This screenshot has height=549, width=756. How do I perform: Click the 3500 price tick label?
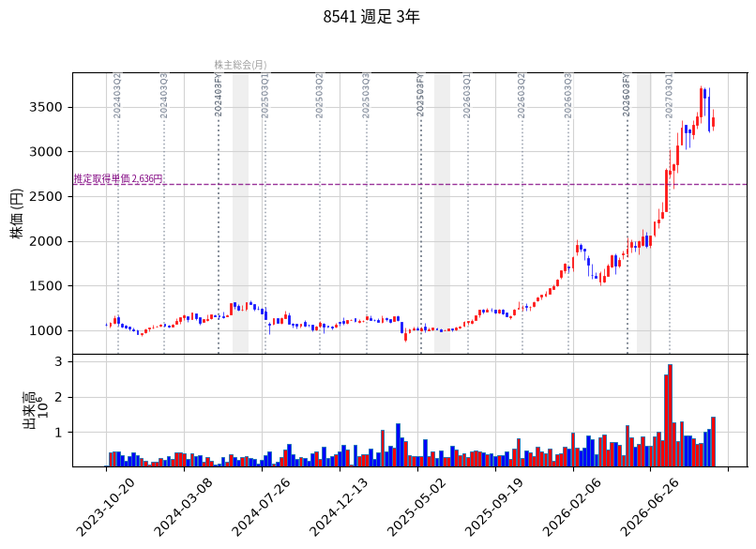coord(46,107)
